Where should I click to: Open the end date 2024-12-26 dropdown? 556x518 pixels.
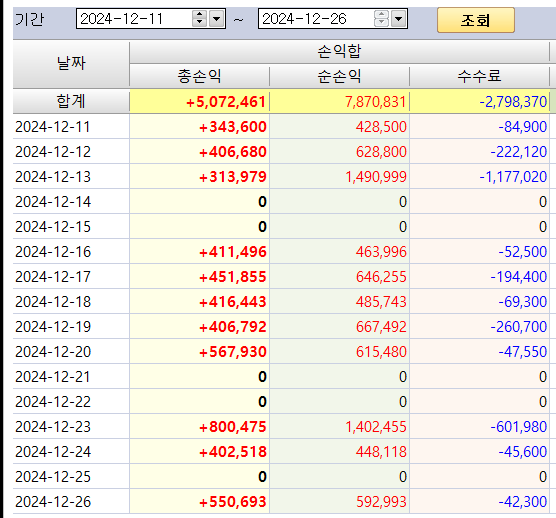click(x=399, y=19)
